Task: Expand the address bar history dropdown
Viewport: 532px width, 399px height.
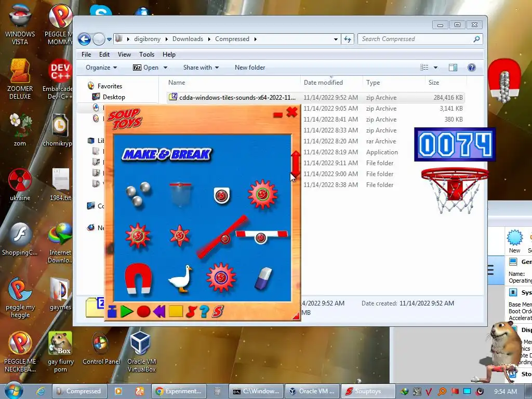Action: pyautogui.click(x=336, y=39)
